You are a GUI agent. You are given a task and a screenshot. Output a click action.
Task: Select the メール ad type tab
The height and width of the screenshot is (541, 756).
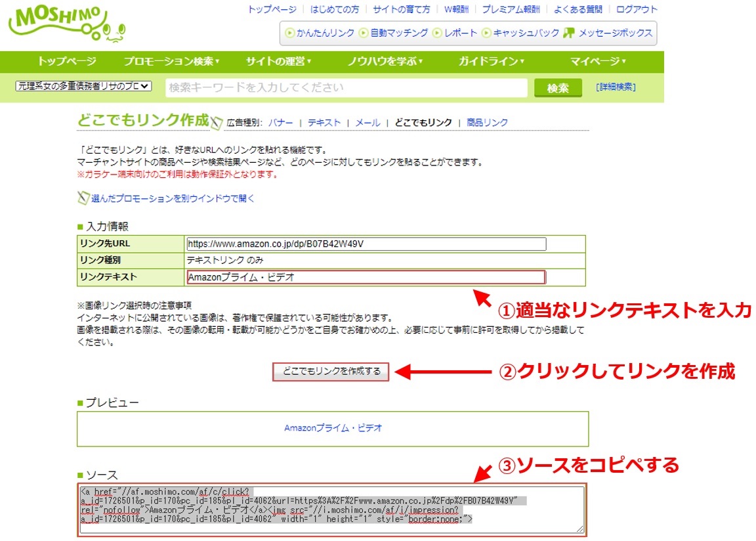pyautogui.click(x=368, y=123)
